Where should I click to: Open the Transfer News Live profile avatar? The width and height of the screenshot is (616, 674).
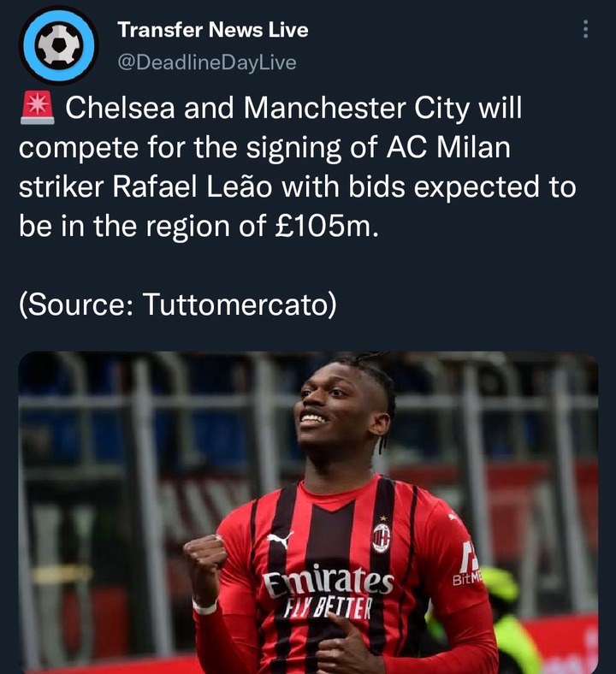click(59, 45)
